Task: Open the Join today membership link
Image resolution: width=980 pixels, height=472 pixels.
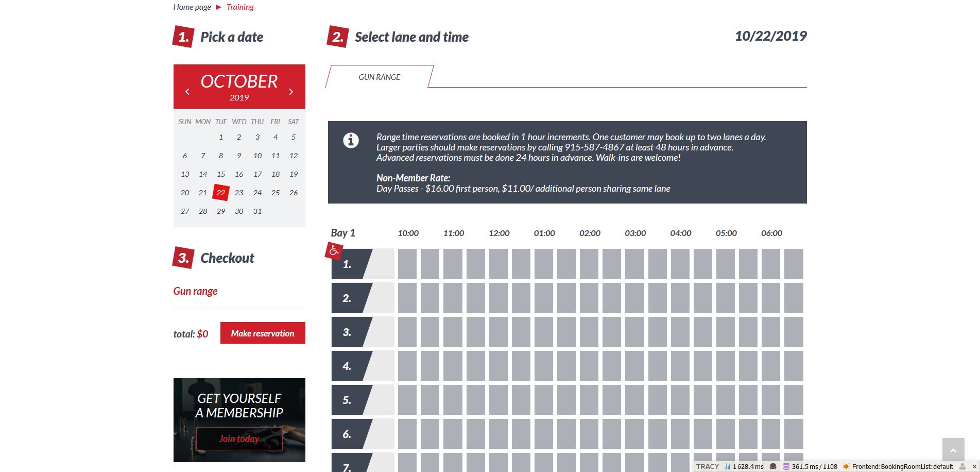Action: coord(239,439)
